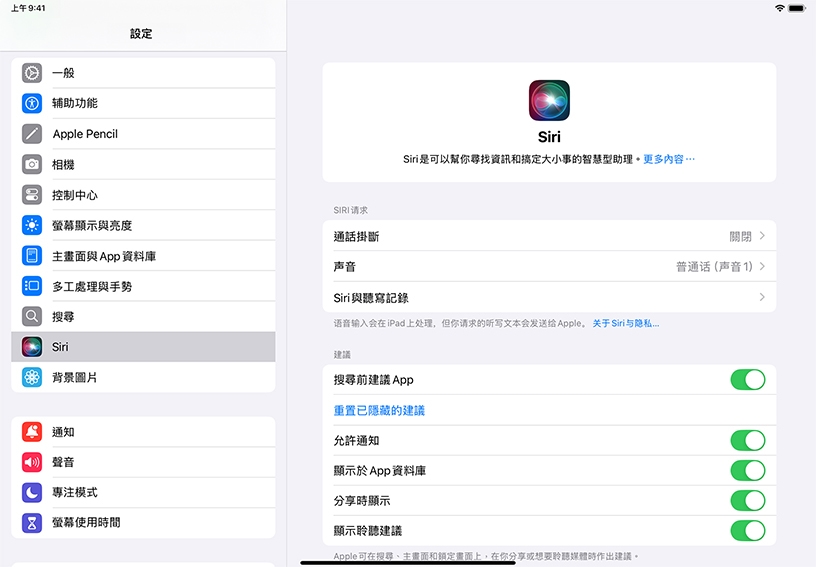Image resolution: width=816 pixels, height=567 pixels.
Task: Tap the 相機 camera icon
Action: pyautogui.click(x=32, y=164)
